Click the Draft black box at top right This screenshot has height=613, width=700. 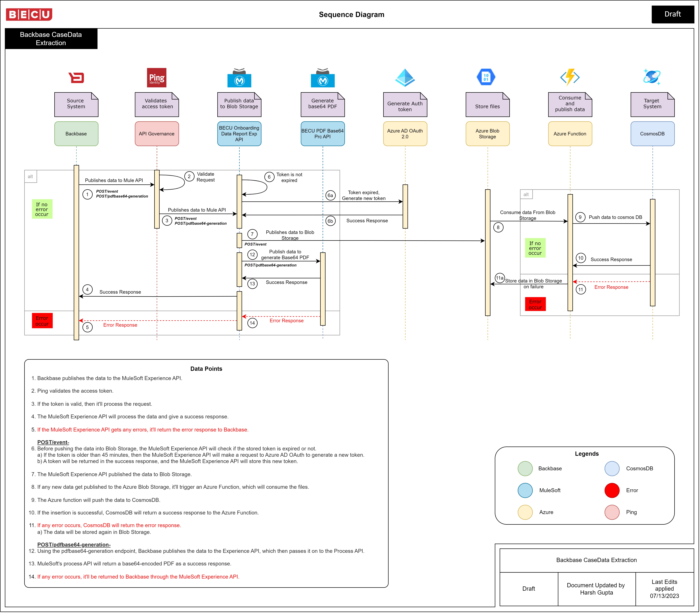pos(673,14)
